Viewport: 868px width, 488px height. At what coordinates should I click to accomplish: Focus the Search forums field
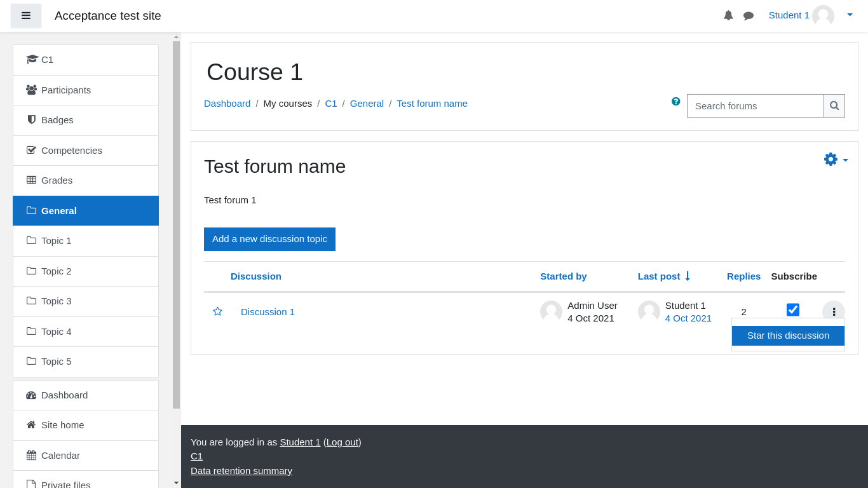point(756,105)
